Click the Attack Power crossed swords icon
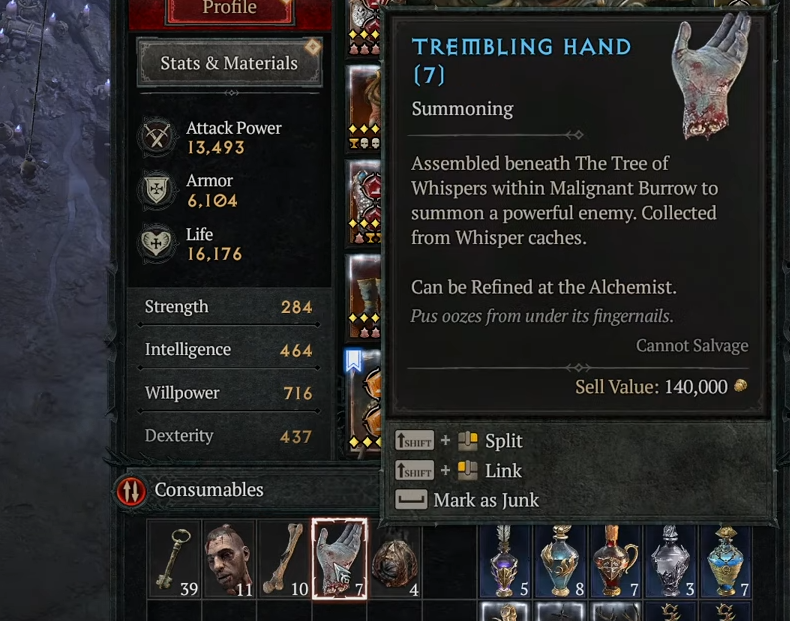 157,136
